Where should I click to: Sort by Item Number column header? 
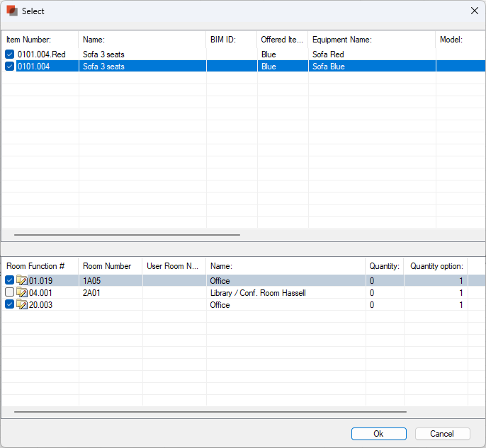point(40,40)
